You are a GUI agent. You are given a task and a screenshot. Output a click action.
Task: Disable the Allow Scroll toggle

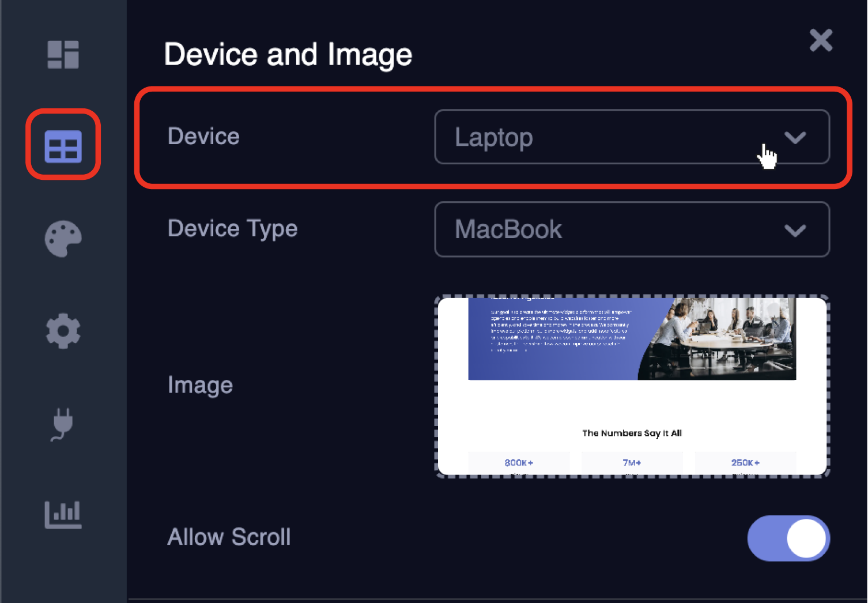(x=788, y=538)
